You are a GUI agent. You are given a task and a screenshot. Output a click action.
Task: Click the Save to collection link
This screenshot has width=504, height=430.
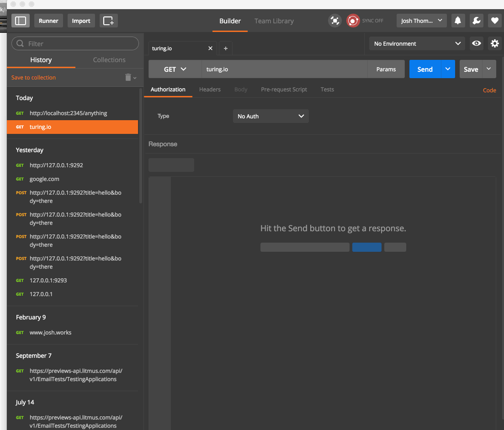[33, 78]
